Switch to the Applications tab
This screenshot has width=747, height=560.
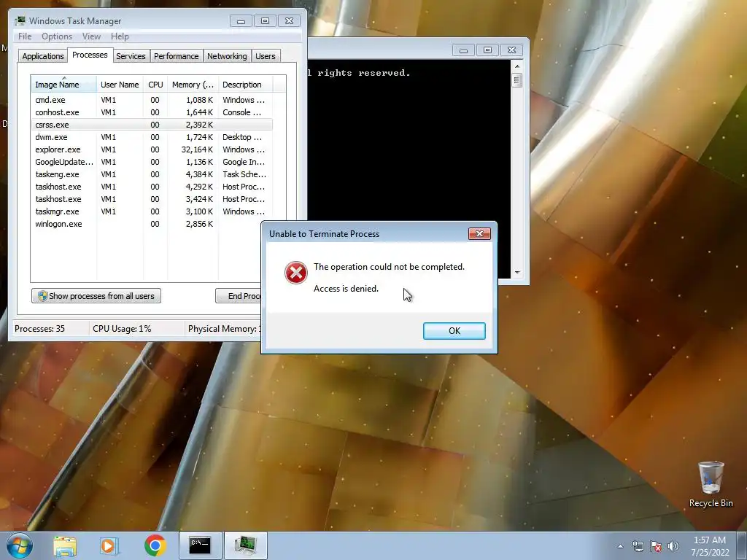point(43,55)
